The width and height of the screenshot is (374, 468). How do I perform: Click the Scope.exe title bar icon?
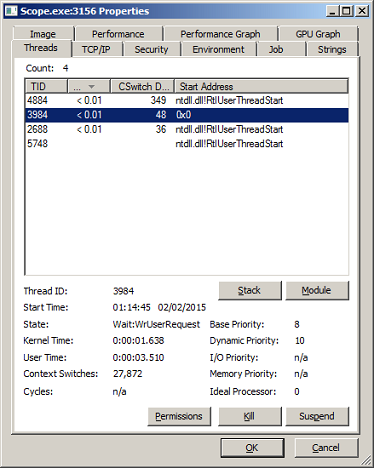pos(11,11)
